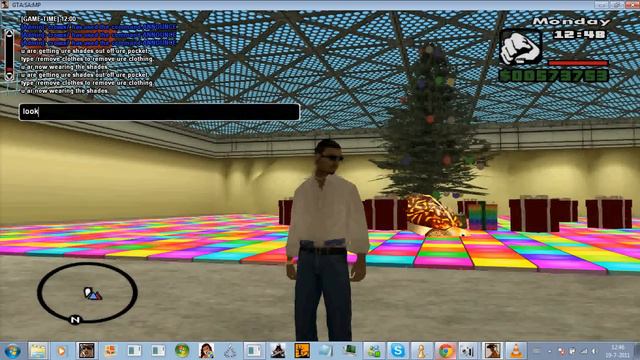Click the in-game clock showing 12:48

point(580,34)
